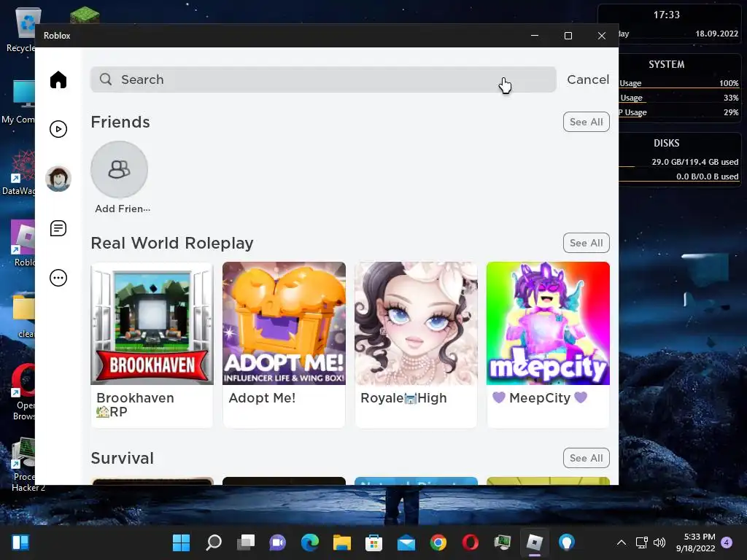Viewport: 747px width, 560px height.
Task: Maximize the Roblox window
Action: tap(568, 36)
